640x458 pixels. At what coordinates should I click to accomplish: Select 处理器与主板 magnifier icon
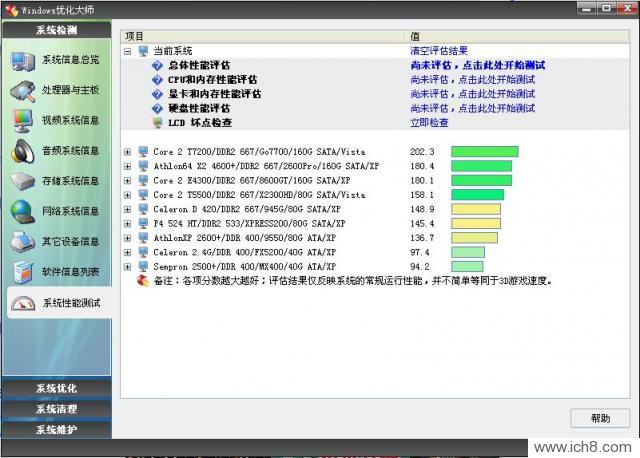pos(23,91)
